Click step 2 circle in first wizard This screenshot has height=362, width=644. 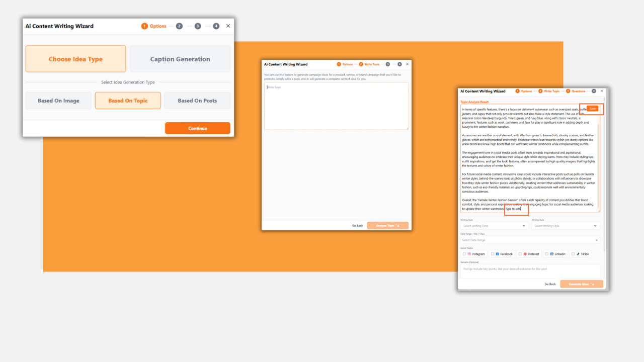(x=179, y=26)
